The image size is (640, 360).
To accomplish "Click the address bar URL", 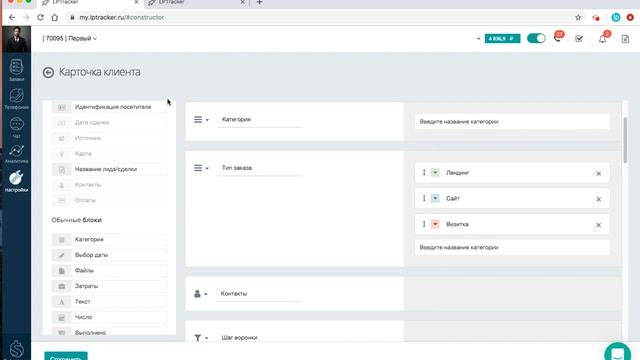I will pos(122,18).
